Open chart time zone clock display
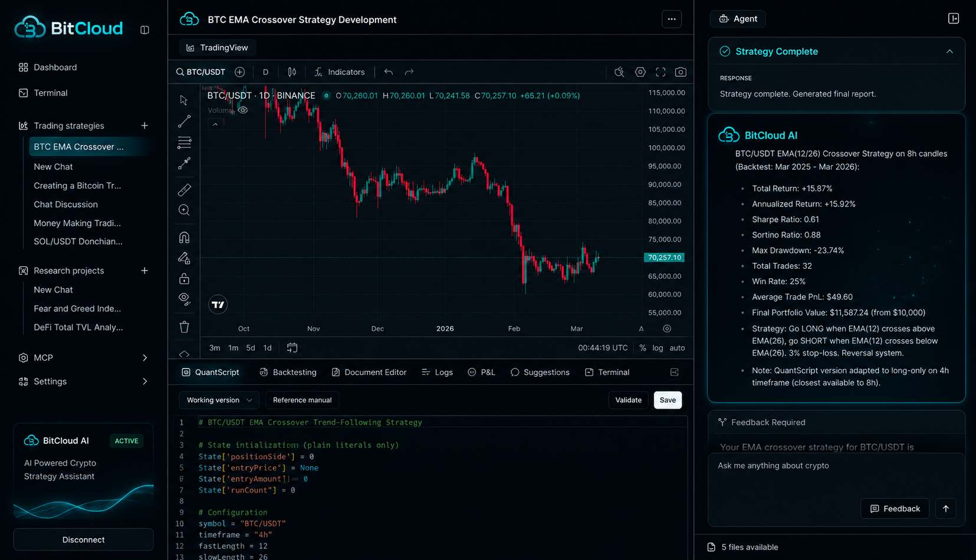This screenshot has height=560, width=976. click(x=603, y=348)
